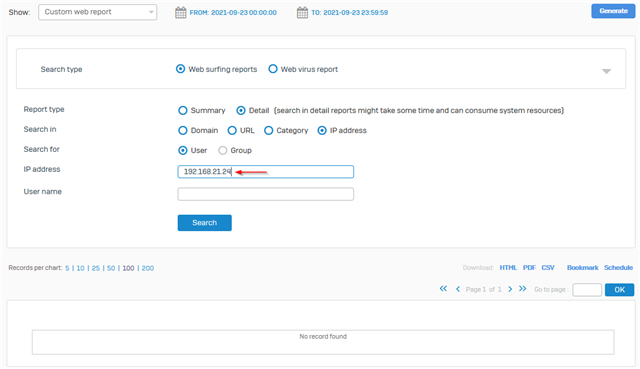This screenshot has height=369, width=640.
Task: Go to first page double arrow
Action: coord(443,289)
